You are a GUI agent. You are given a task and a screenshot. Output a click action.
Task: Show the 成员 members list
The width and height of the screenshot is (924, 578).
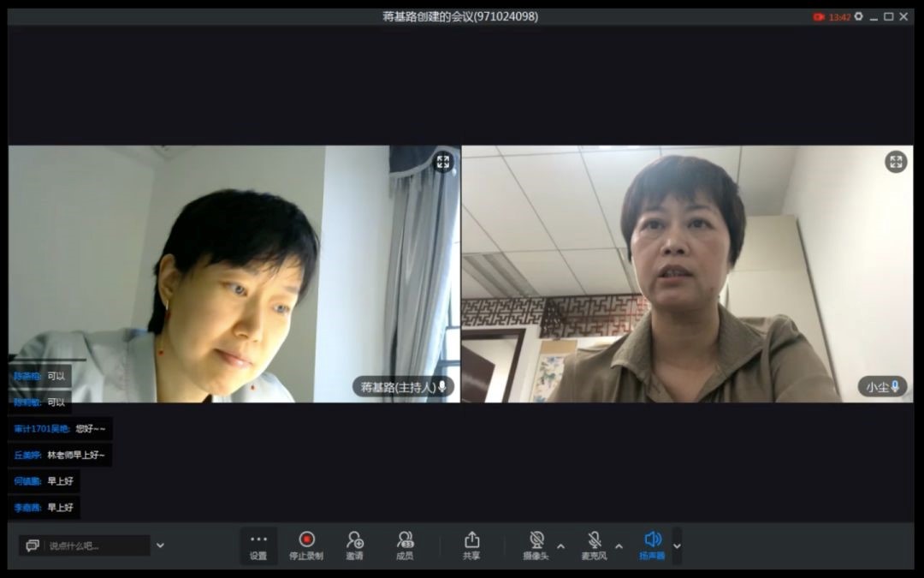(405, 545)
